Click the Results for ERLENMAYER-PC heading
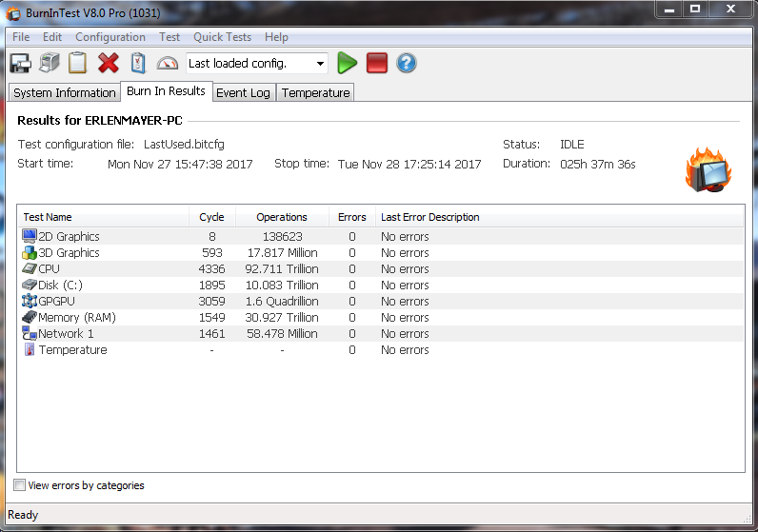This screenshot has width=758, height=532. point(100,120)
